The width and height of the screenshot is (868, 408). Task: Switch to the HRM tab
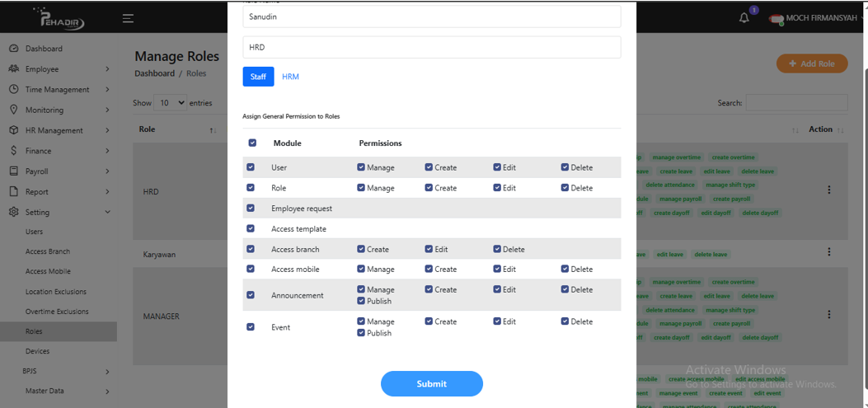click(290, 77)
